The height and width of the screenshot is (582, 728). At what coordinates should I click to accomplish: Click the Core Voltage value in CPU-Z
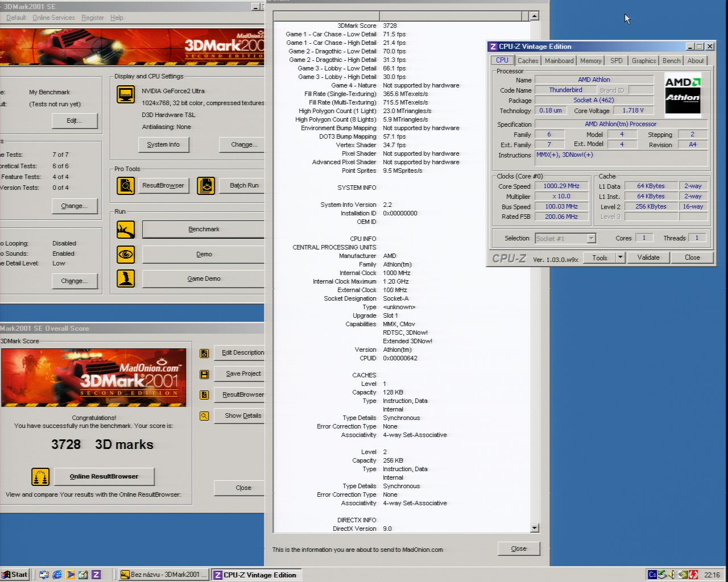tap(633, 110)
